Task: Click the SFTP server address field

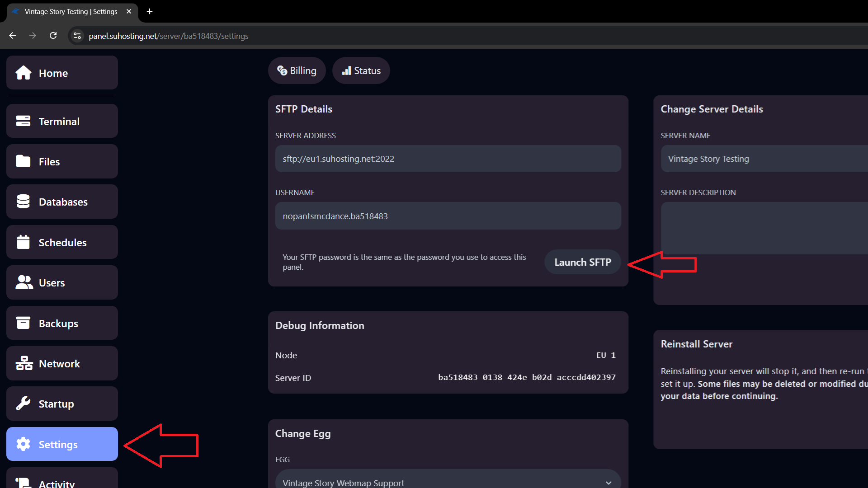Action: [448, 159]
